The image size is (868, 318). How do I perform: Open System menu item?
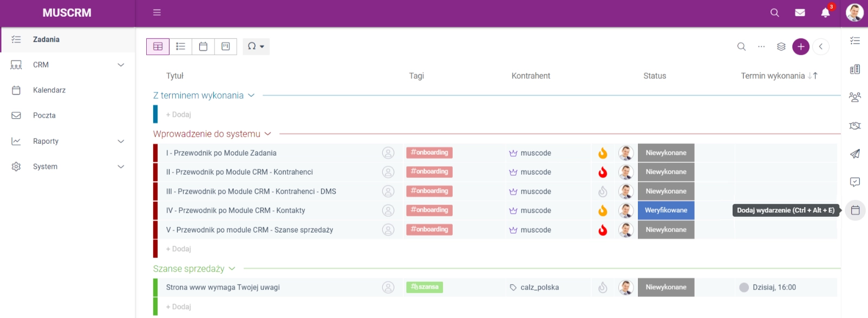[x=68, y=167]
